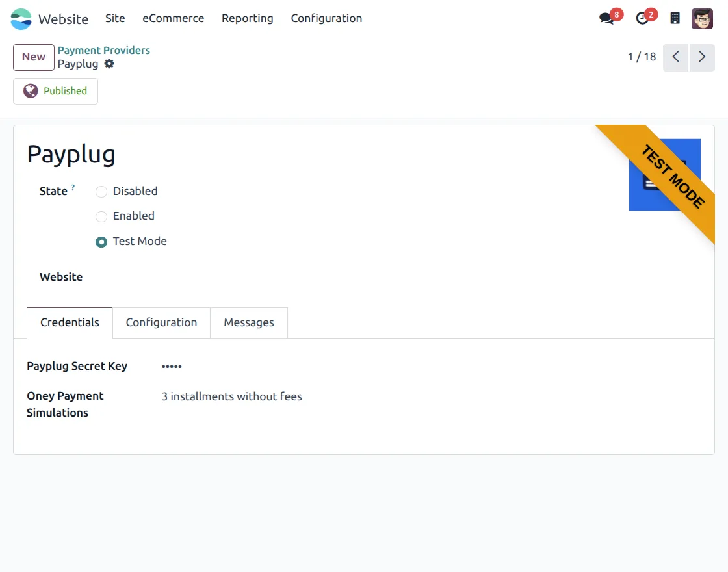Check scheduled activities via the clock icon
This screenshot has height=572, width=728.
point(642,19)
